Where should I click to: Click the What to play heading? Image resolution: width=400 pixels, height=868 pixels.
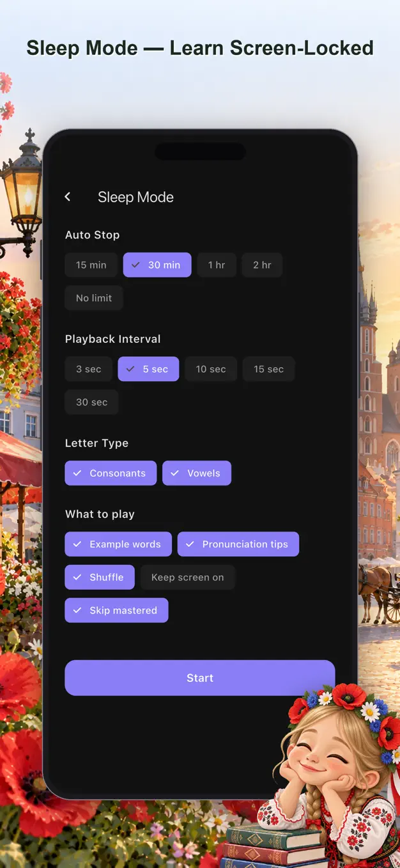[100, 514]
